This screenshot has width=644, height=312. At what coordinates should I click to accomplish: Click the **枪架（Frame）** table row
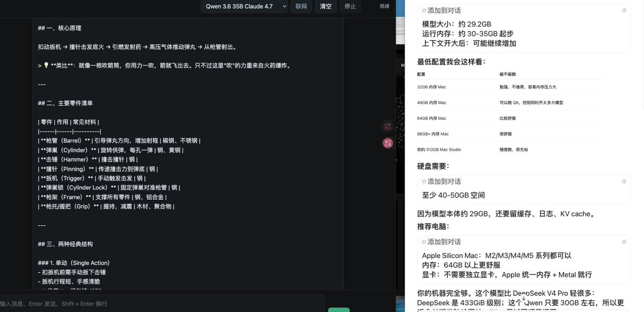pos(103,197)
